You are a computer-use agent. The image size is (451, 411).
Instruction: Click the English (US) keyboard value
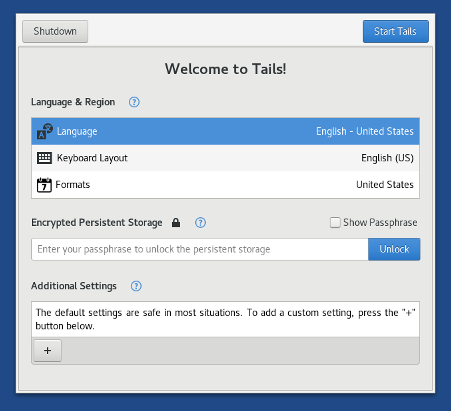pyautogui.click(x=387, y=158)
